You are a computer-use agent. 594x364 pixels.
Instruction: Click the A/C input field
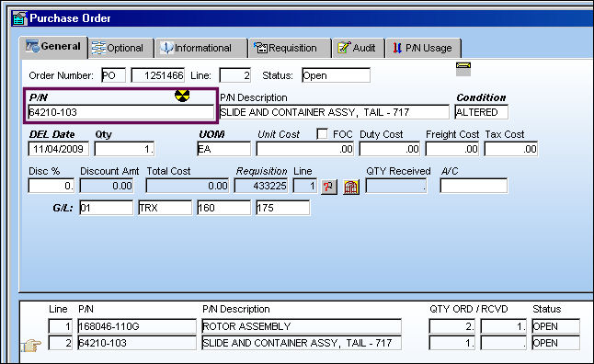coord(474,186)
